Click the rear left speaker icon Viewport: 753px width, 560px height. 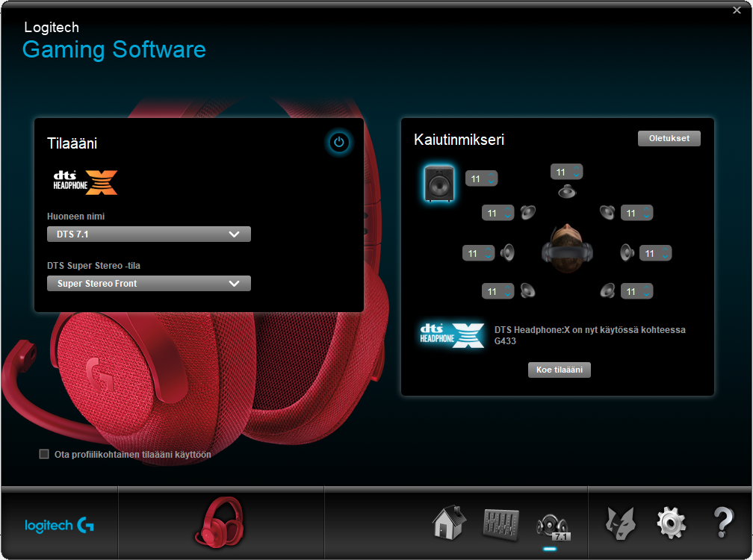coord(527,290)
